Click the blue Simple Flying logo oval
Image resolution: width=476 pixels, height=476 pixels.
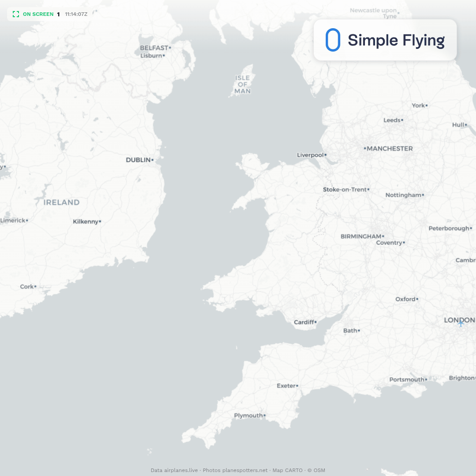(333, 40)
